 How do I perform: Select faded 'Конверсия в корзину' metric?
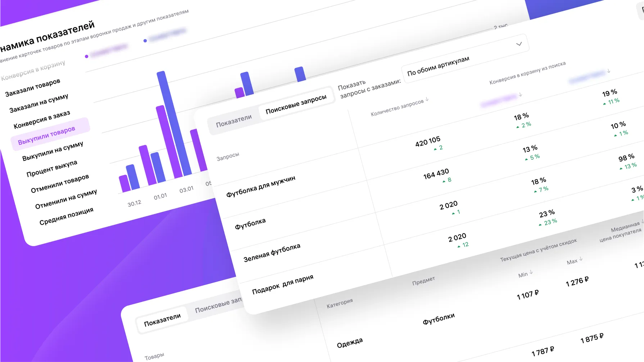click(33, 70)
